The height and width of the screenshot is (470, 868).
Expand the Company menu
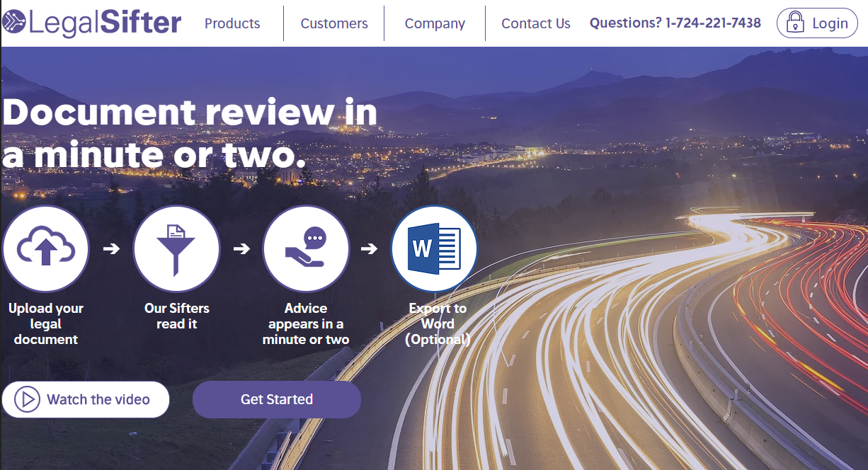point(435,23)
